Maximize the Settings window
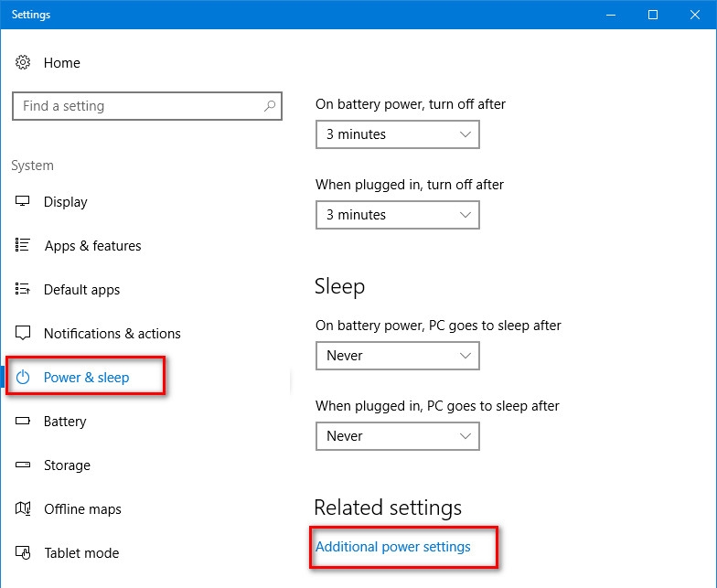 653,15
